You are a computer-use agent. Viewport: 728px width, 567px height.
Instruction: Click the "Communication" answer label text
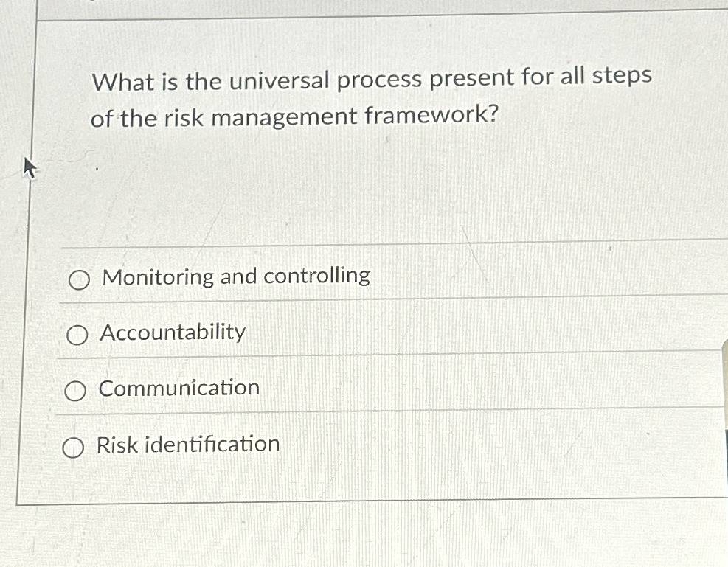pos(178,388)
